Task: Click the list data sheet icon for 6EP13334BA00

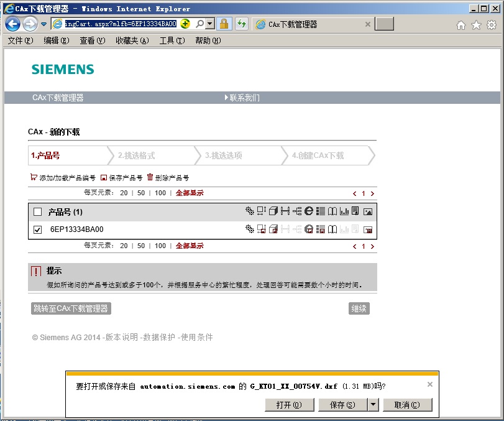Action: (321, 229)
